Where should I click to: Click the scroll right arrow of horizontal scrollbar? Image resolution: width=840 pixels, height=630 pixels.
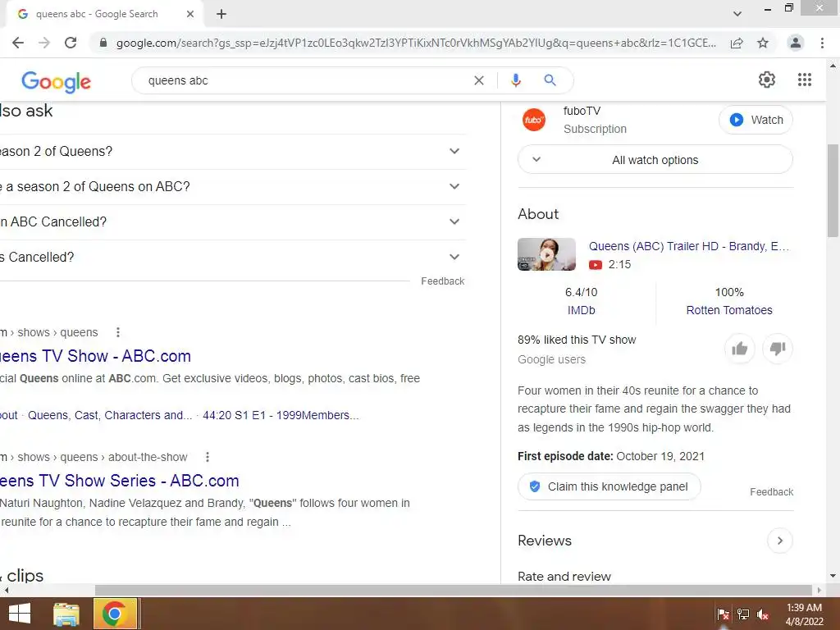point(819,590)
